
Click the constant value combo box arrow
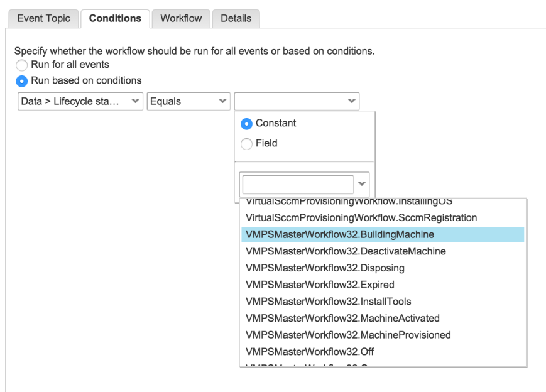(x=362, y=184)
